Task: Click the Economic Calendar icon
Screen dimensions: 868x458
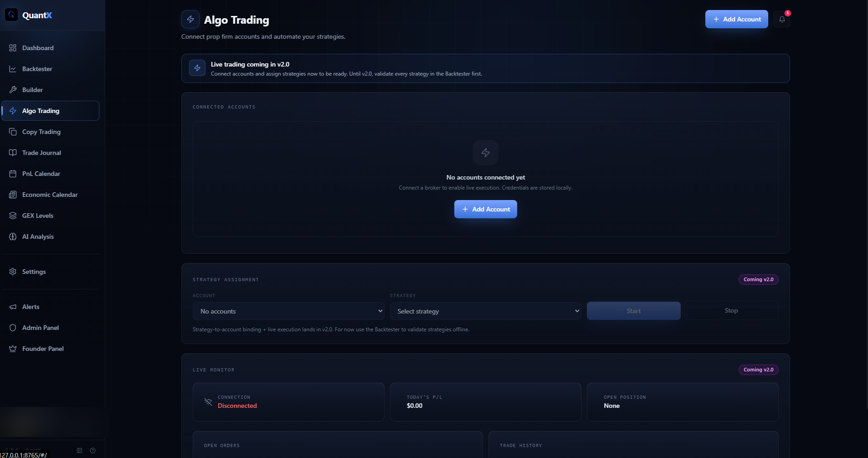Action: (13, 195)
